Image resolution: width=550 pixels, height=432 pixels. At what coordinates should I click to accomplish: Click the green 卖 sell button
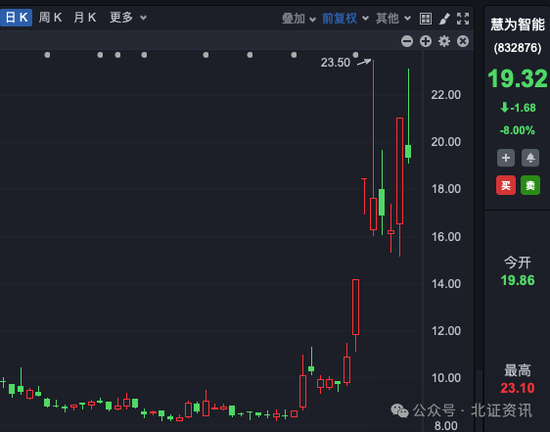click(530, 185)
